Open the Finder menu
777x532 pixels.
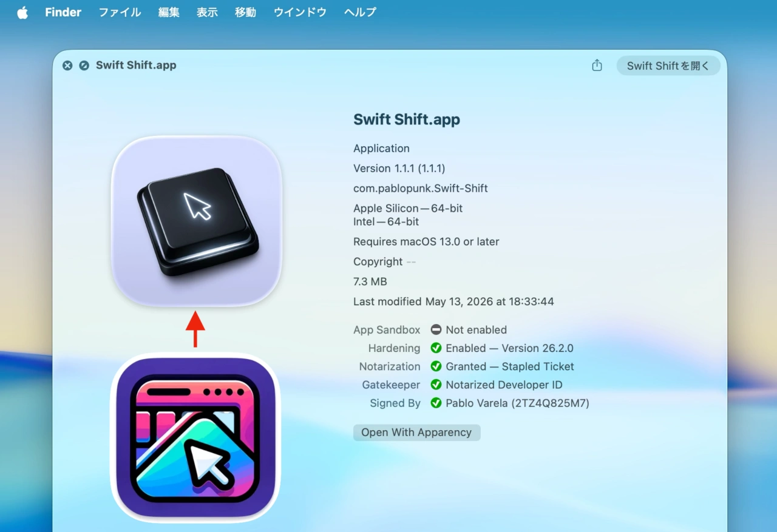tap(63, 12)
